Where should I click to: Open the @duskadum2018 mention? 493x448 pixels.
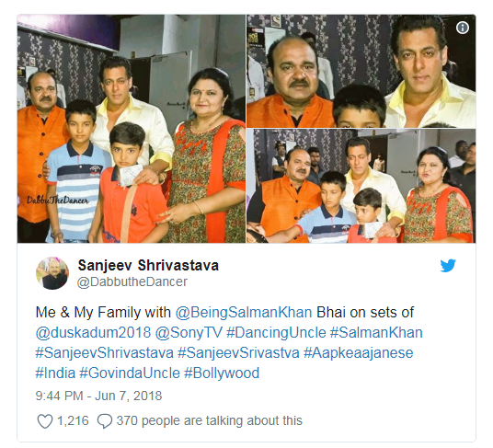(x=93, y=333)
